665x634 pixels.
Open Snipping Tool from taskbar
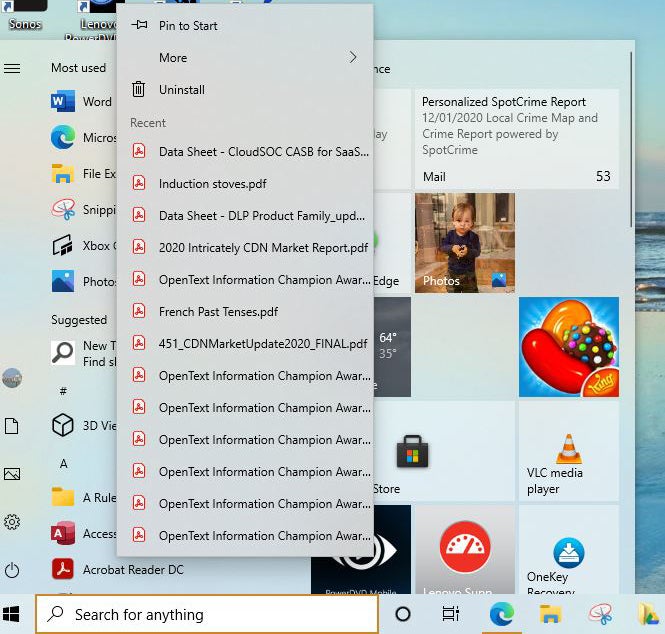600,614
